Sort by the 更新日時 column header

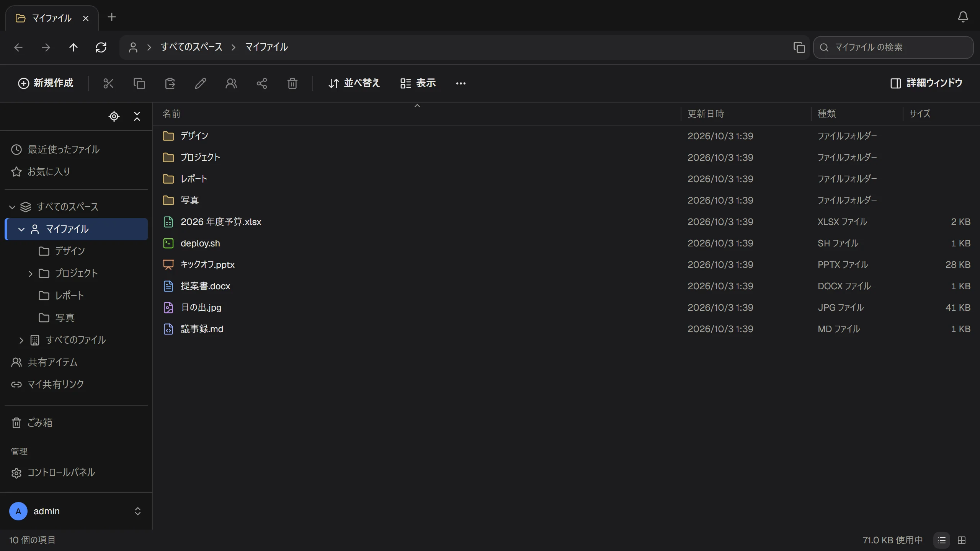coord(706,114)
